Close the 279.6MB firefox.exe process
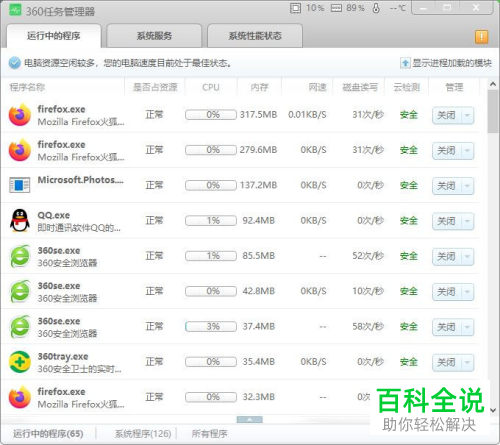 click(x=446, y=151)
